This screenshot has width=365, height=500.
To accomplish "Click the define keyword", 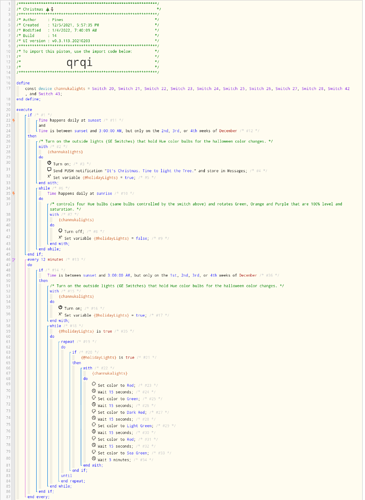I will tap(23, 83).
